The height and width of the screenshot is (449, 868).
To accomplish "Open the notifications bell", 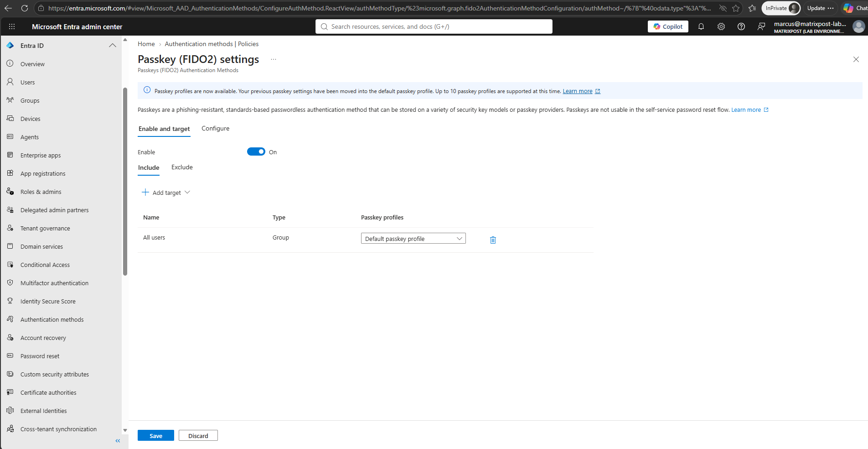I will point(701,26).
